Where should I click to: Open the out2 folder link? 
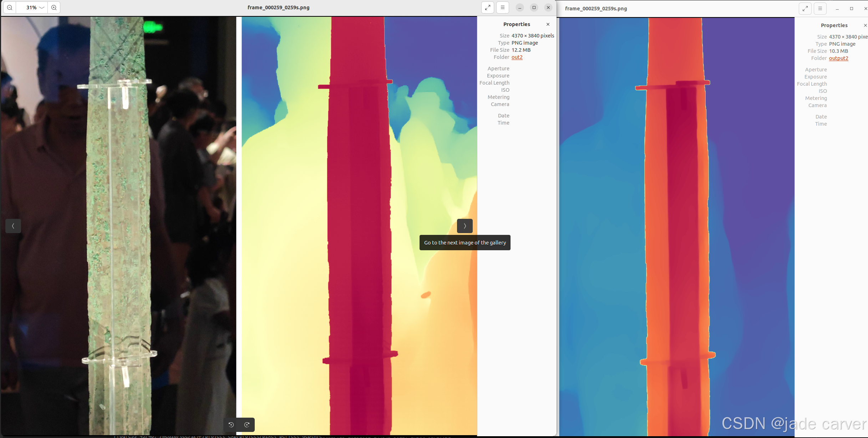point(517,57)
